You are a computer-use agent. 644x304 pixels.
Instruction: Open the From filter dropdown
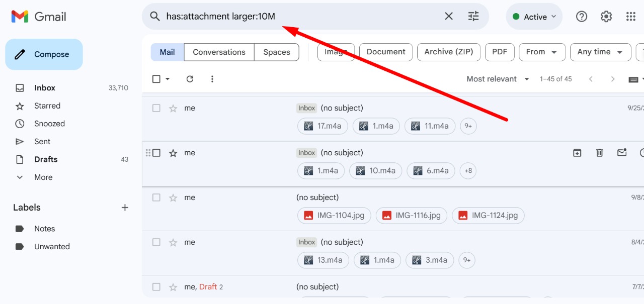542,52
